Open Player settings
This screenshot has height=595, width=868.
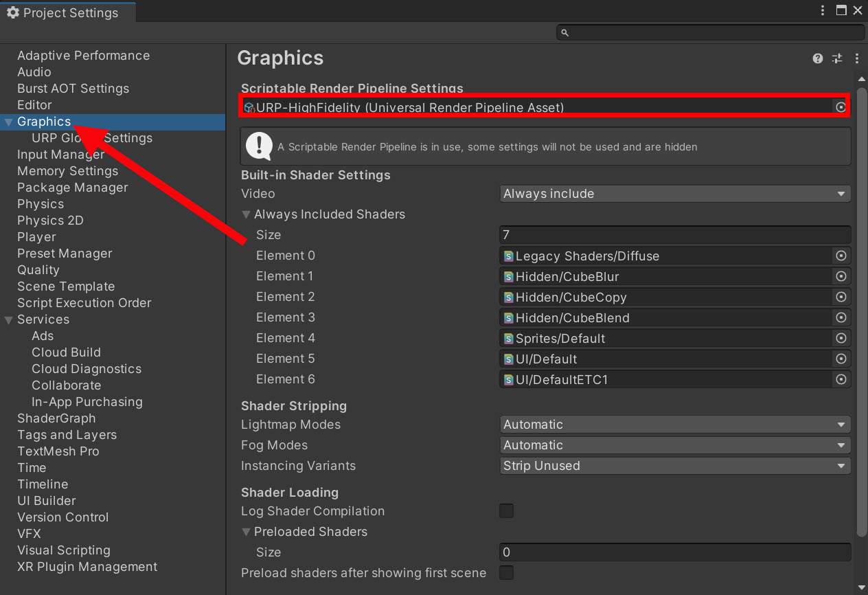(36, 237)
